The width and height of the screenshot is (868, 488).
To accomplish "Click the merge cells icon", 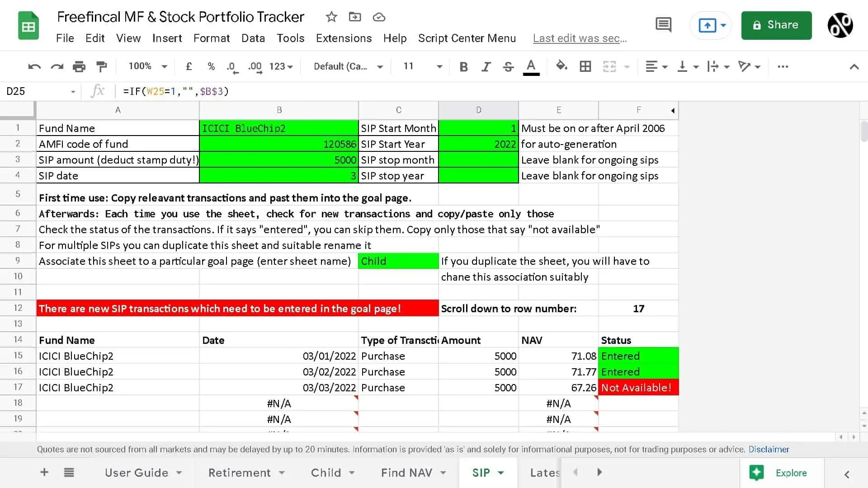I will (609, 67).
